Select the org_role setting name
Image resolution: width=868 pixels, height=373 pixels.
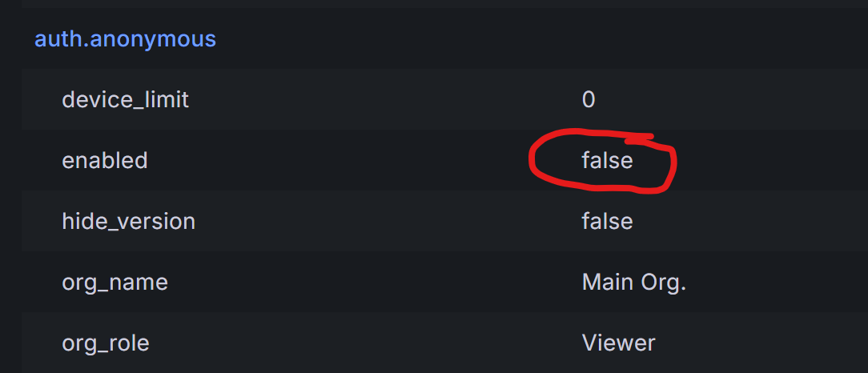105,343
